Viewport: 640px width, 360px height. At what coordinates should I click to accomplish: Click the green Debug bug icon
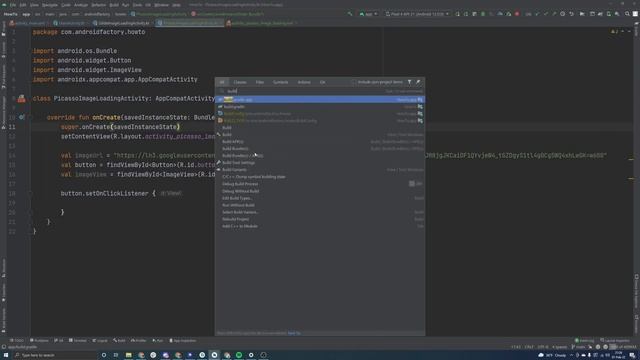[x=483, y=14]
